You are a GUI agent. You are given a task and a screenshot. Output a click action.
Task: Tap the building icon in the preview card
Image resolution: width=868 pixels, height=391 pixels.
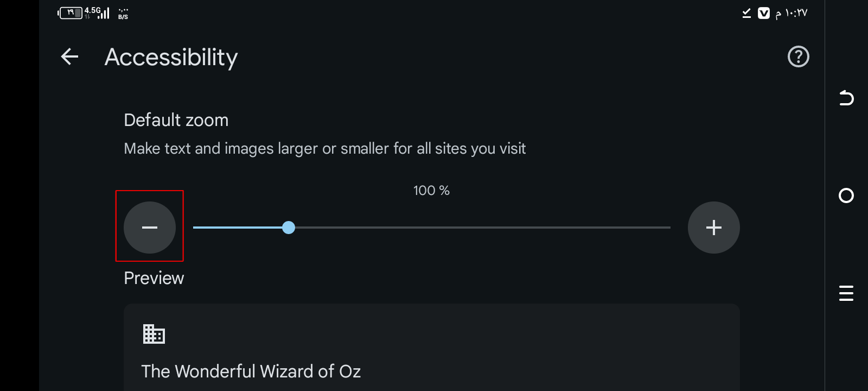(154, 334)
